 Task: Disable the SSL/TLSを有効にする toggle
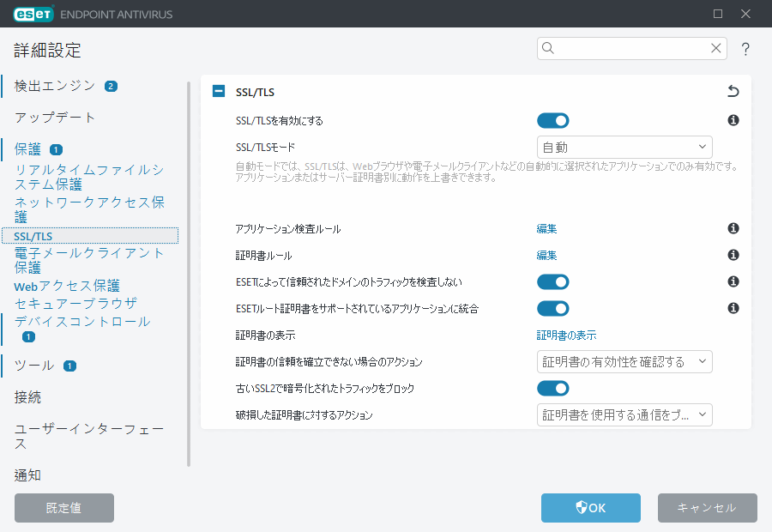(553, 120)
